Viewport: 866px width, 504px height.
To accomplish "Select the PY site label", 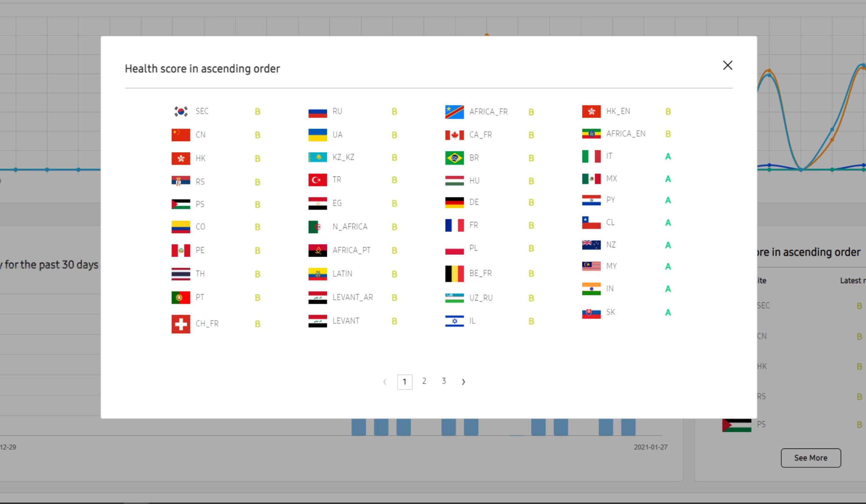I will point(610,200).
